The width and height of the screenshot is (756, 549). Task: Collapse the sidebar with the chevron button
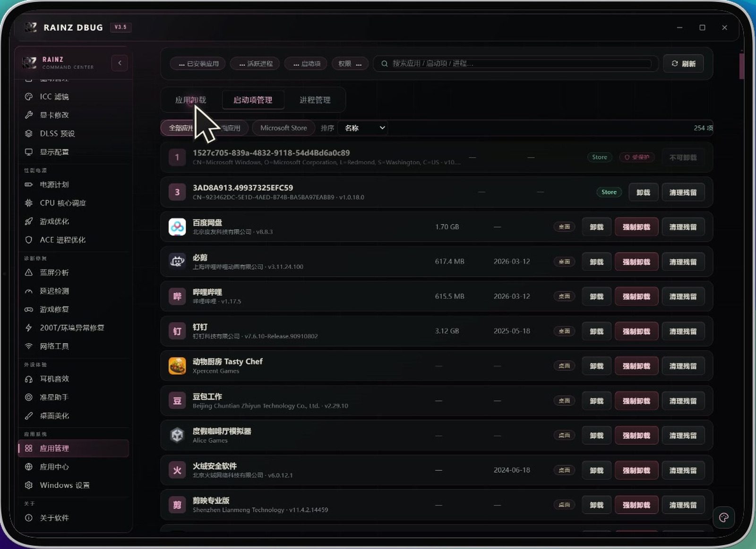point(120,63)
